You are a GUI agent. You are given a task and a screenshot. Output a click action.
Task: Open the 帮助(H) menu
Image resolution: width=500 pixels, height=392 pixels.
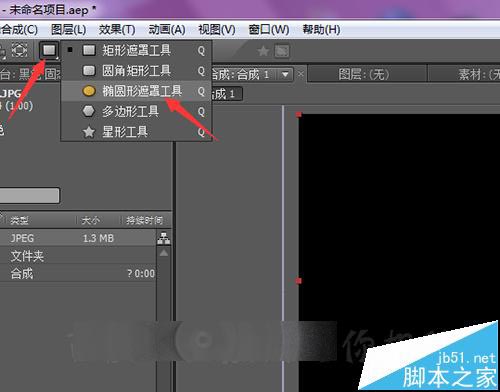pyautogui.click(x=321, y=30)
